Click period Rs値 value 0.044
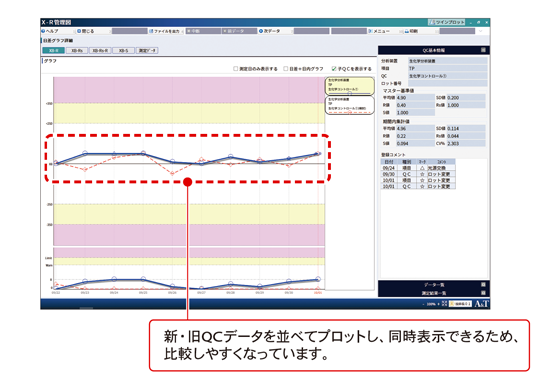Image resolution: width=551 pixels, height=383 pixels. click(466, 136)
